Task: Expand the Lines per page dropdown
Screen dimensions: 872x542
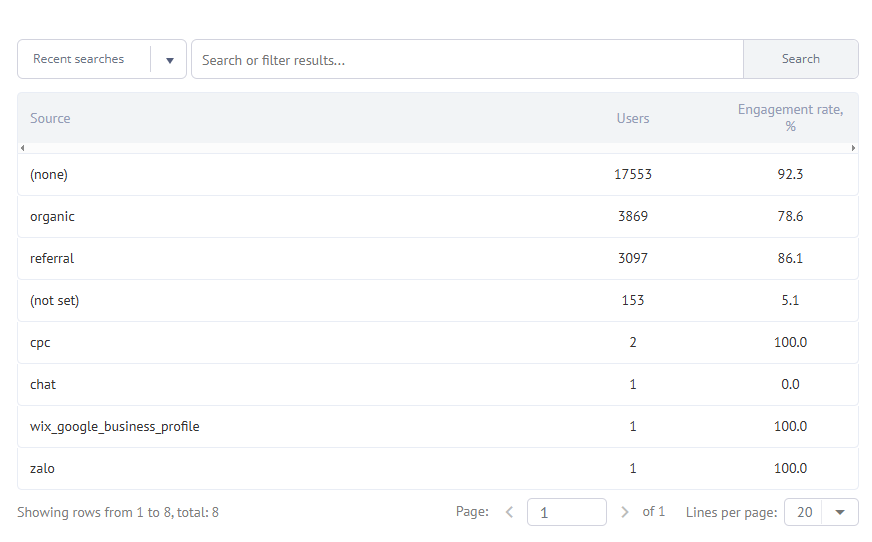Action: tap(839, 512)
